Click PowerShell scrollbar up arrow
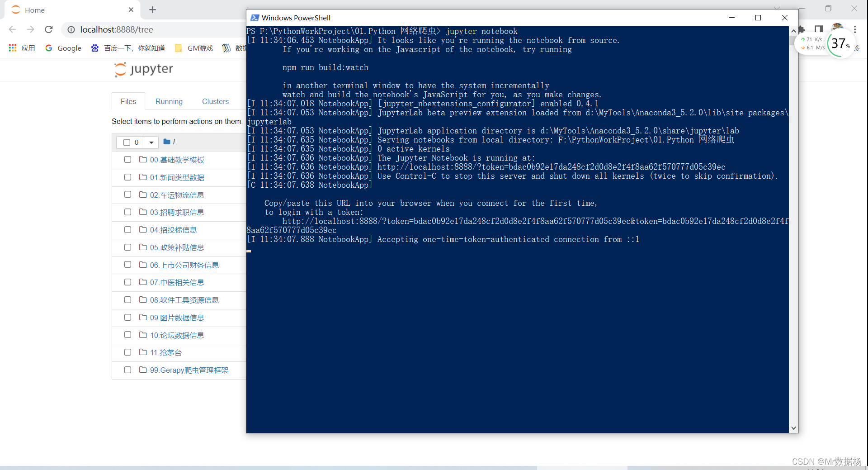This screenshot has height=470, width=868. click(793, 31)
